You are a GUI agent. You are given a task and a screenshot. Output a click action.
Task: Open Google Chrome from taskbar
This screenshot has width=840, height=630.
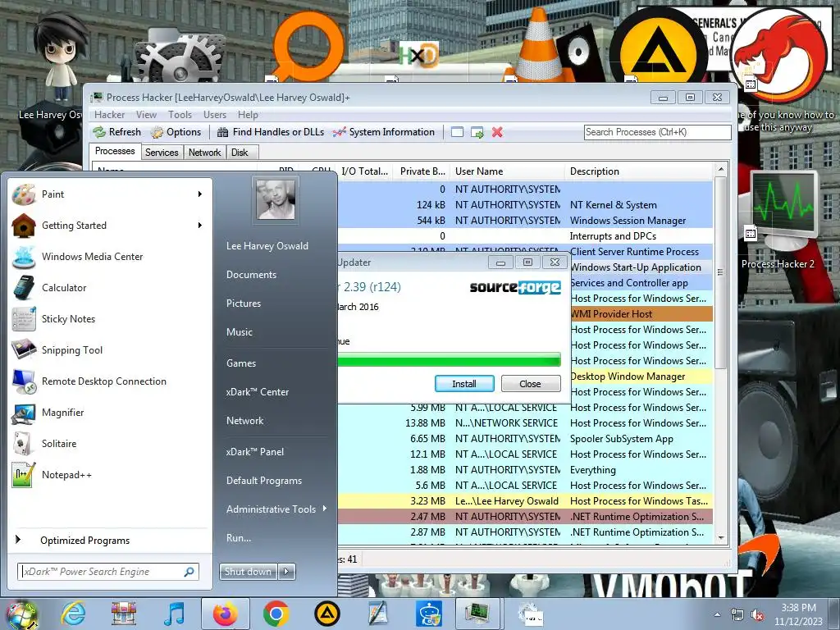pyautogui.click(x=276, y=614)
